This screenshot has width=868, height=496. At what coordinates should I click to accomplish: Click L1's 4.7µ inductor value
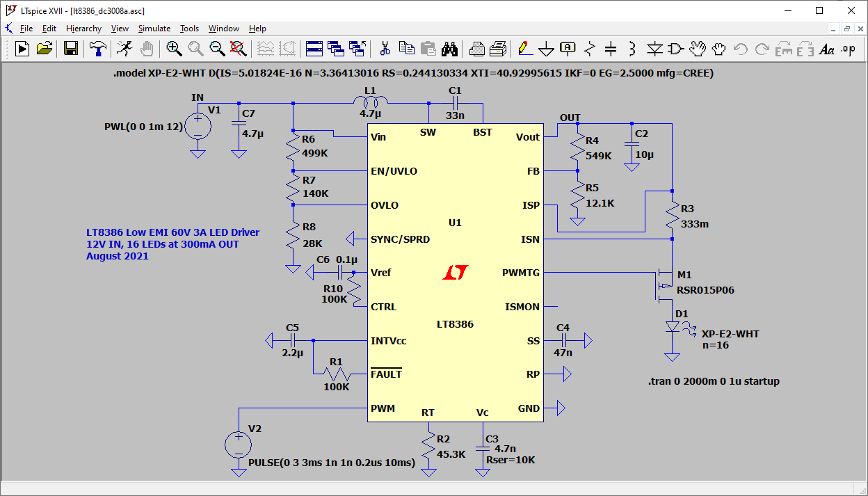coord(370,112)
